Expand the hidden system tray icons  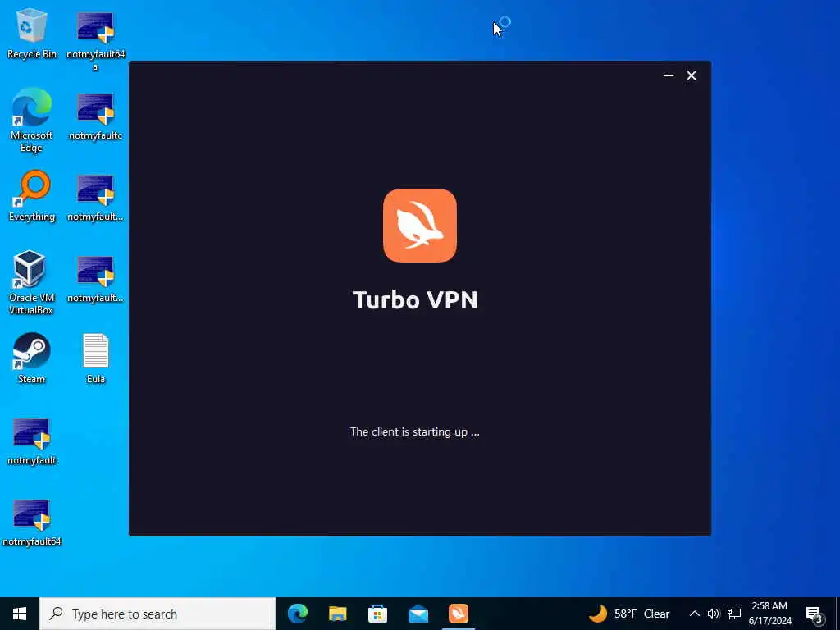coord(694,614)
